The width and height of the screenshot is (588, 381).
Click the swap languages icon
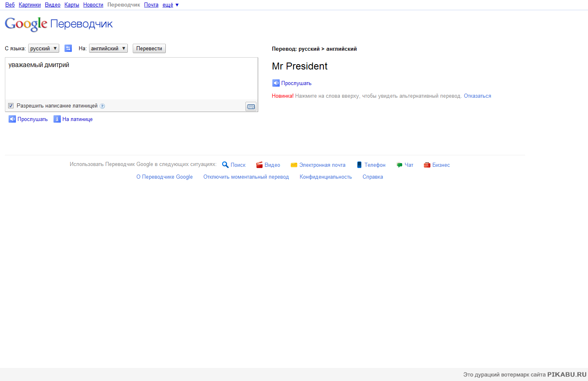(68, 48)
